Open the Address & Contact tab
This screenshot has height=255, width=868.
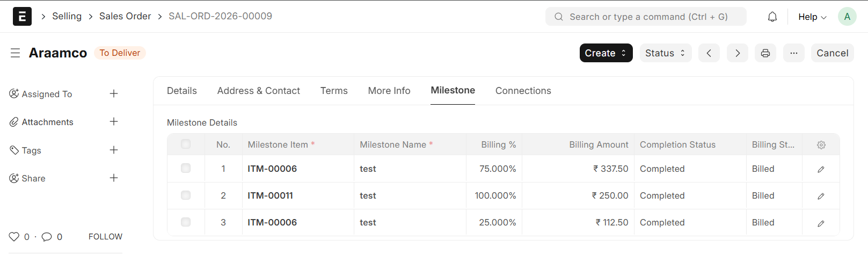(258, 91)
